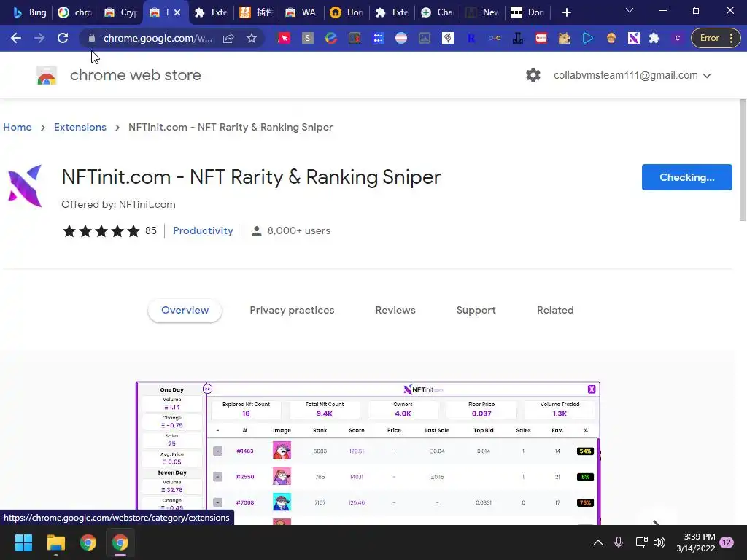Open the Reviews tab
This screenshot has width=747, height=560.
pyautogui.click(x=395, y=310)
